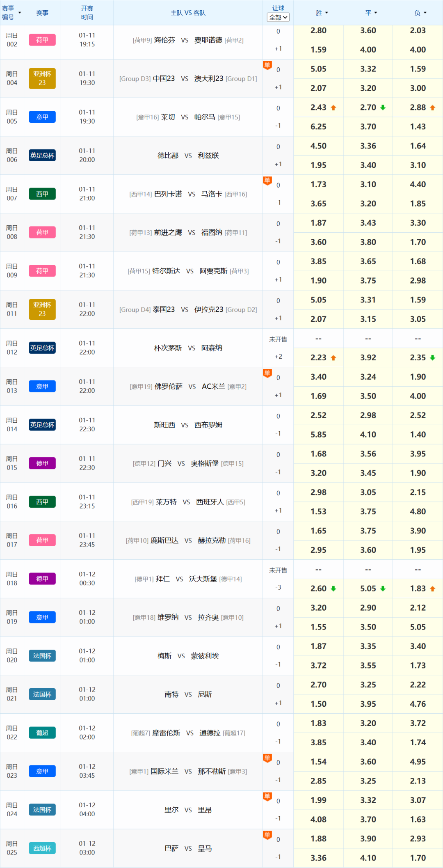Click the green down arrow beside odds 2.70
Screen dimensions: 443x868
pos(383,108)
